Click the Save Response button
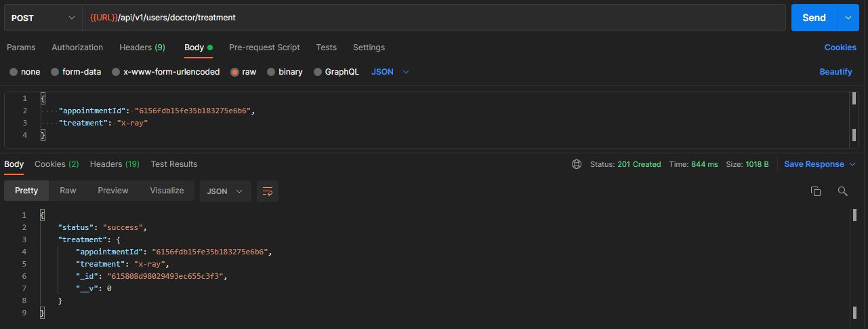The height and width of the screenshot is (329, 868). 814,164
